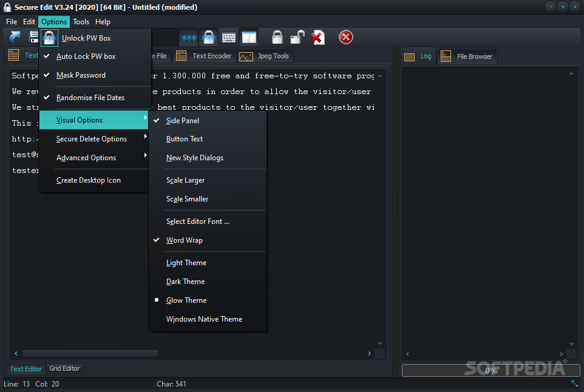
Task: Toggle the Mask Password option
Action: tap(95, 75)
